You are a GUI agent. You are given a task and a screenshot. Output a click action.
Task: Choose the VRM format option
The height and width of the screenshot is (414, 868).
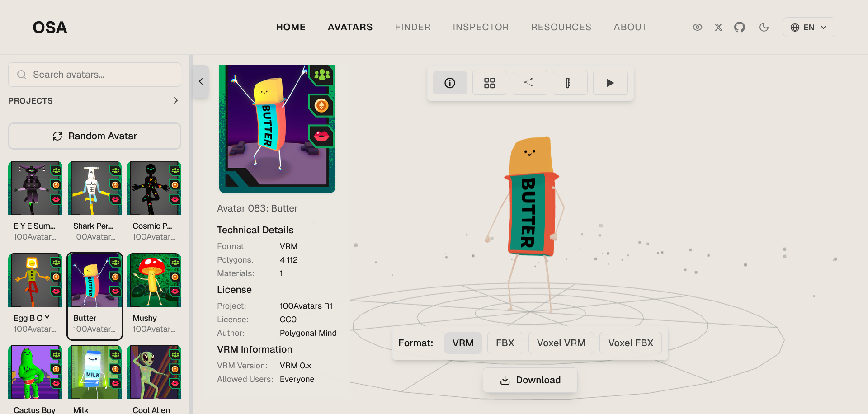(x=463, y=343)
